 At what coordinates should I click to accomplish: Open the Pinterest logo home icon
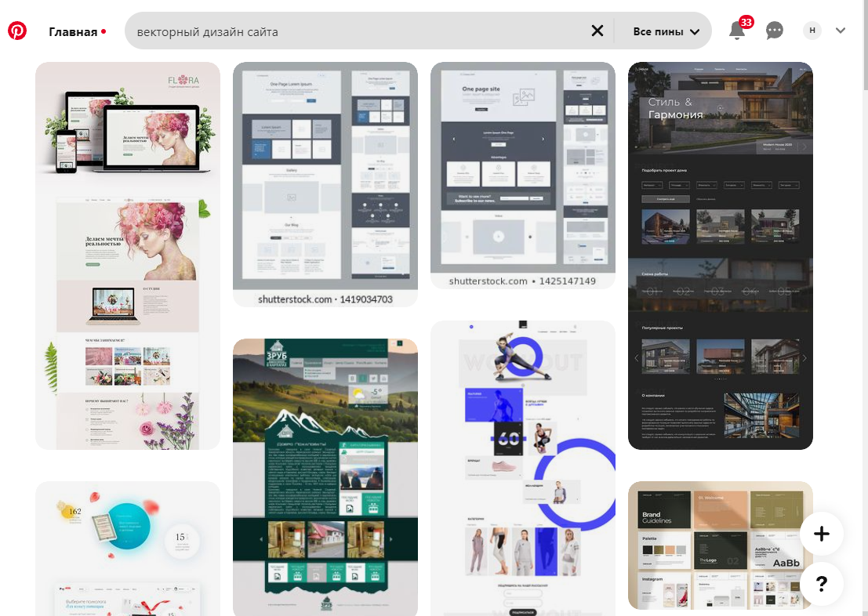click(x=16, y=31)
